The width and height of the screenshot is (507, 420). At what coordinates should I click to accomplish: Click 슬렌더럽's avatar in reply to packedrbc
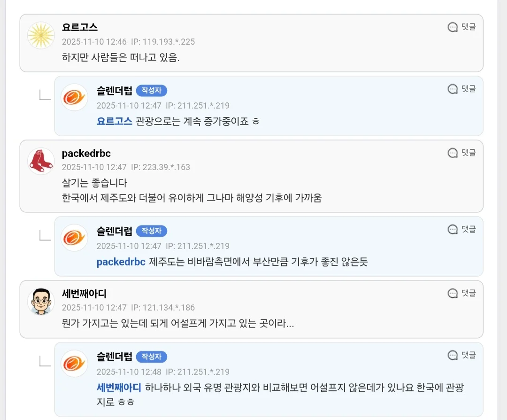tap(74, 238)
